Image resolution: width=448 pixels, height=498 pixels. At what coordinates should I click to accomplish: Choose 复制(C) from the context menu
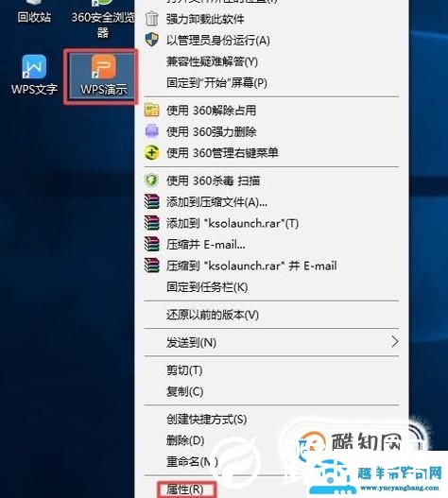click(184, 391)
